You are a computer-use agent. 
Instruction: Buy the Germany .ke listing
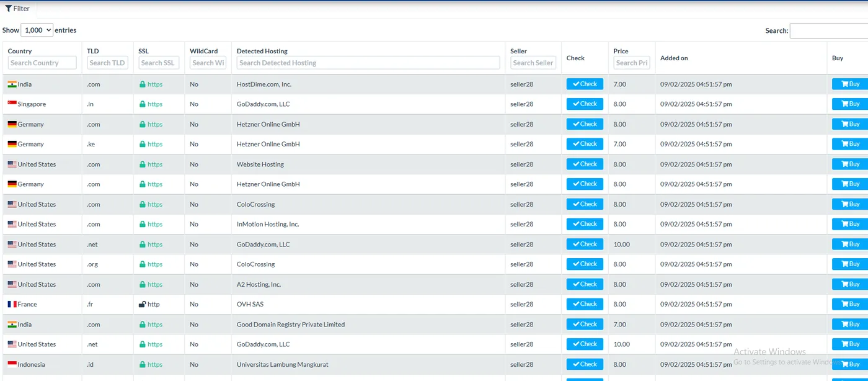click(850, 144)
